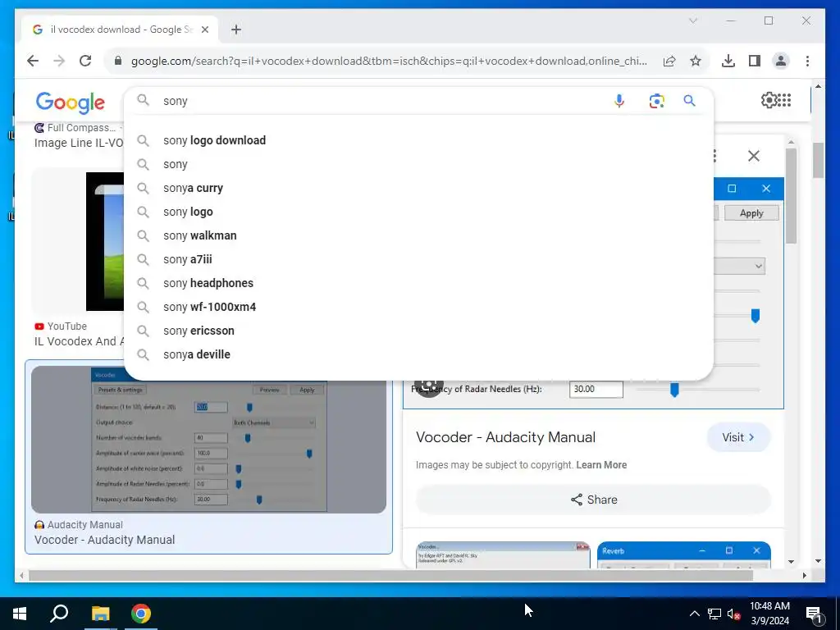Viewport: 840px width, 630px height.
Task: Open the Vocoder related image thumbnail
Action: pos(503,555)
